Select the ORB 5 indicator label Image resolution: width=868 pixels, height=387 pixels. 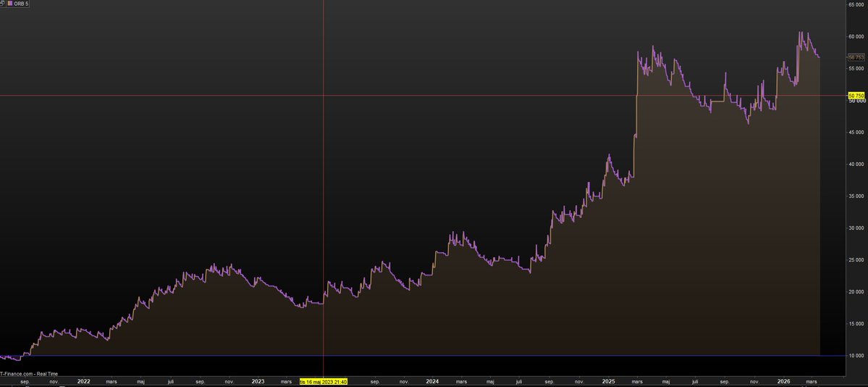(x=20, y=4)
